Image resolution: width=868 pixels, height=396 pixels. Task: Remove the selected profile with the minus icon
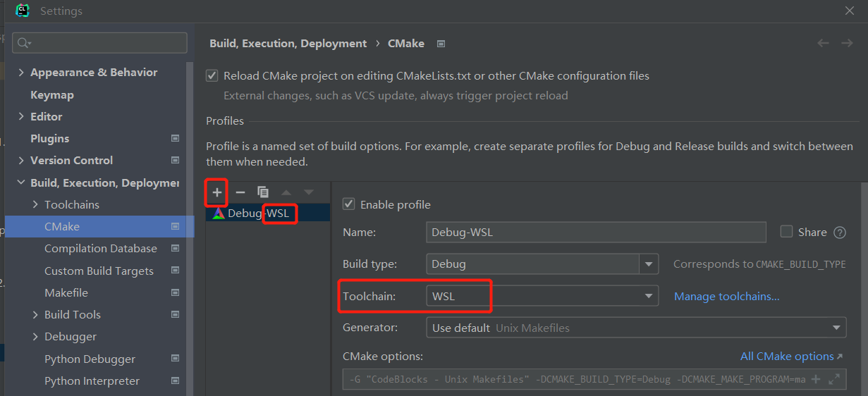tap(240, 192)
